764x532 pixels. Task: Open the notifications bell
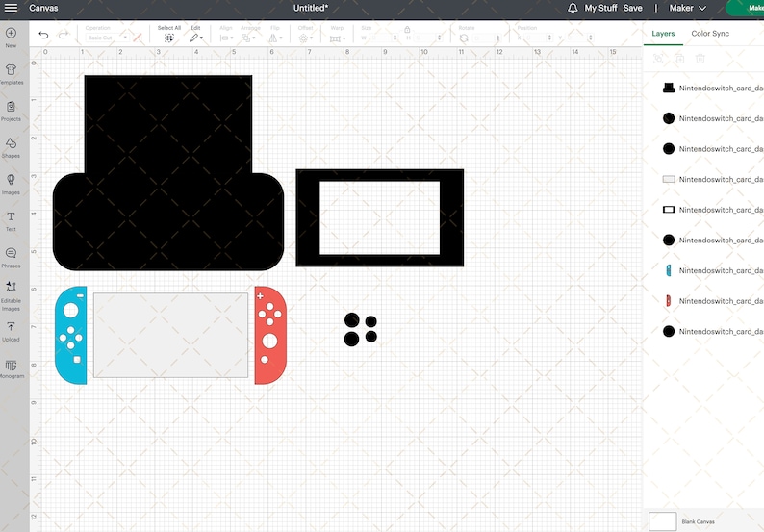tap(573, 8)
